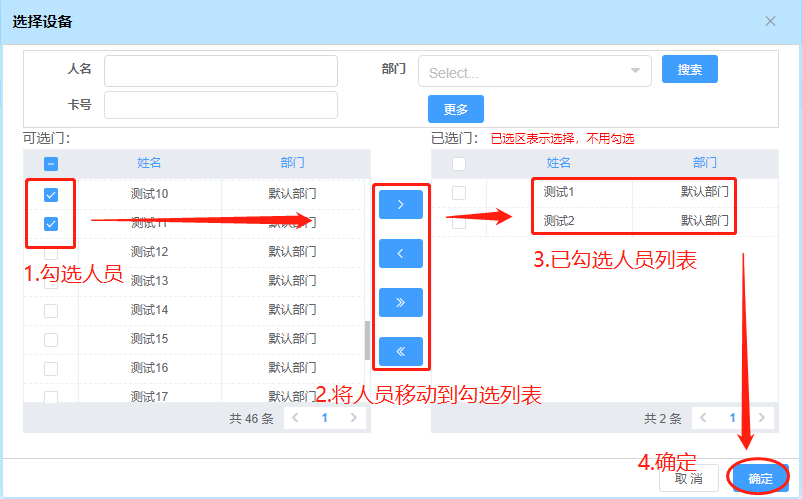Click the 确定 button
Image resolution: width=802 pixels, height=499 pixels.
pyautogui.click(x=760, y=478)
